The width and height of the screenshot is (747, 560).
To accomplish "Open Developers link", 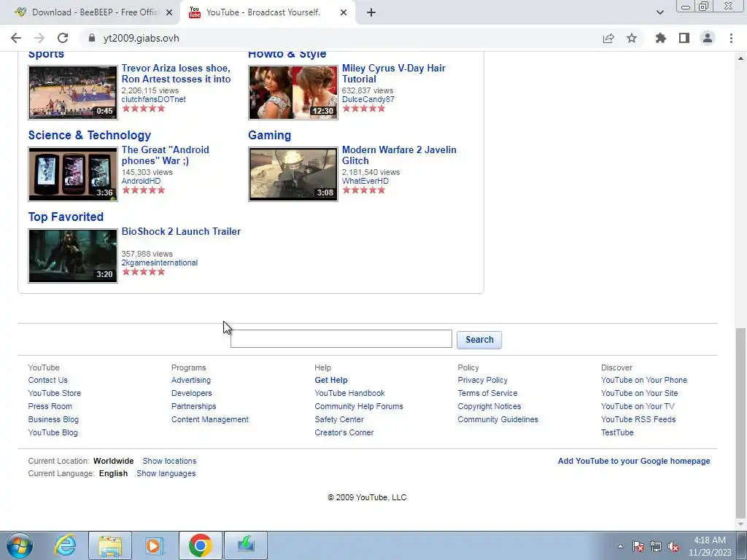I will pyautogui.click(x=192, y=393).
